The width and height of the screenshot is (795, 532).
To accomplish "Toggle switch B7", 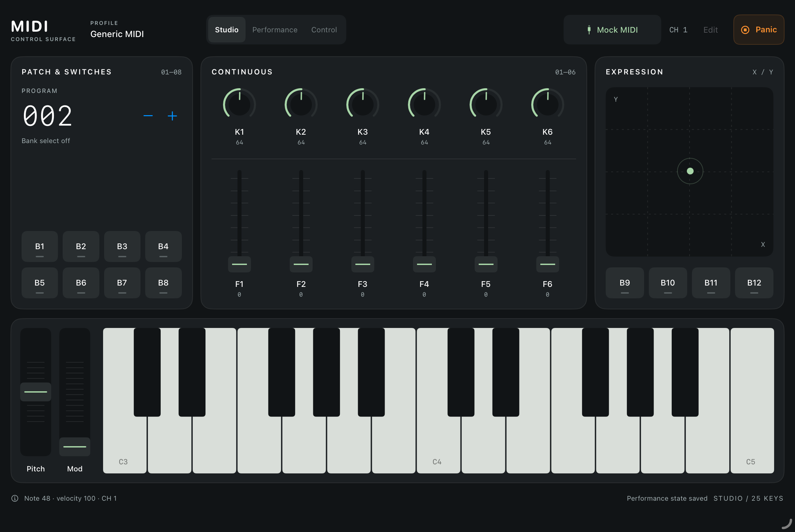I will tap(122, 282).
